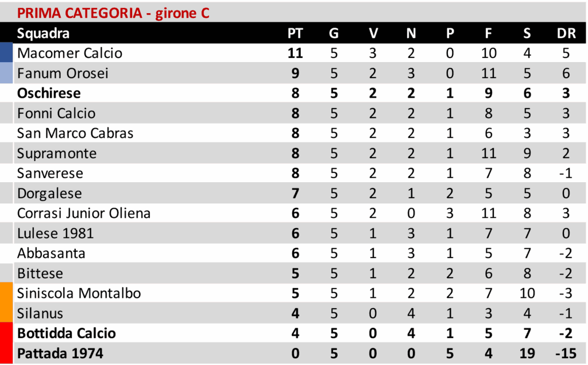Image resolution: width=588 pixels, height=365 pixels.
Task: Click the San Marco Cabras team name
Action: pyautogui.click(x=75, y=133)
